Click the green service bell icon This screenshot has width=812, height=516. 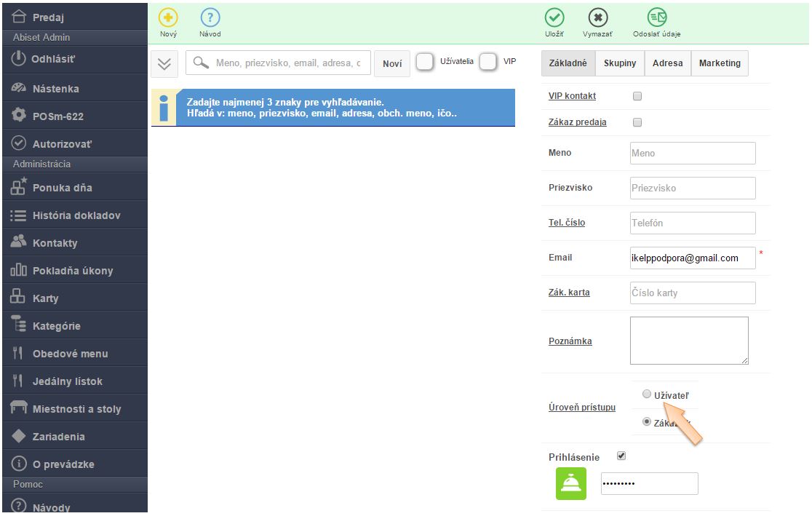[x=571, y=484]
